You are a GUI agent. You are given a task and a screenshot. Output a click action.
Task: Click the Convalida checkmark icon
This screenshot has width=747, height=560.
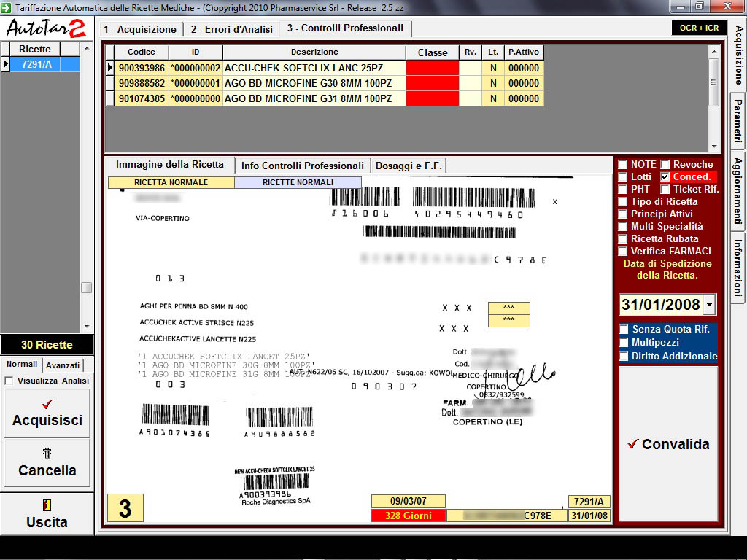point(632,444)
